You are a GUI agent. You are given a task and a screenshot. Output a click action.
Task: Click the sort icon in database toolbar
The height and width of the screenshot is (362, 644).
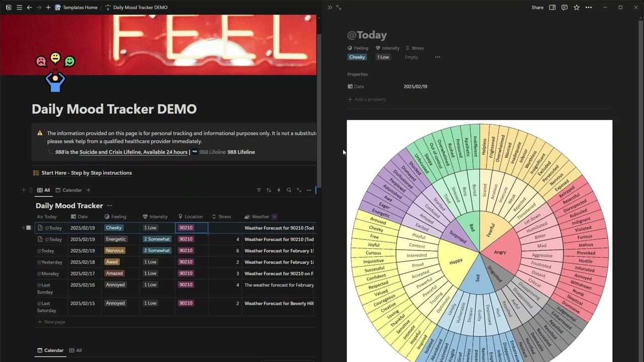click(269, 190)
